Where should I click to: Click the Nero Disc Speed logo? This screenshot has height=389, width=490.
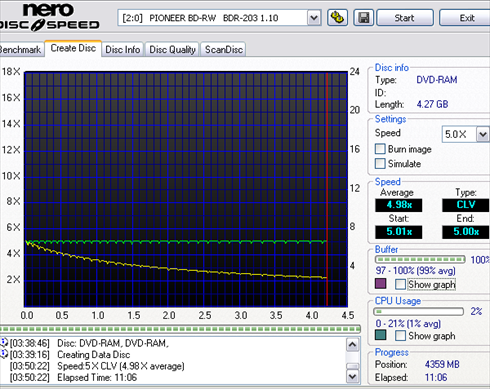click(50, 17)
